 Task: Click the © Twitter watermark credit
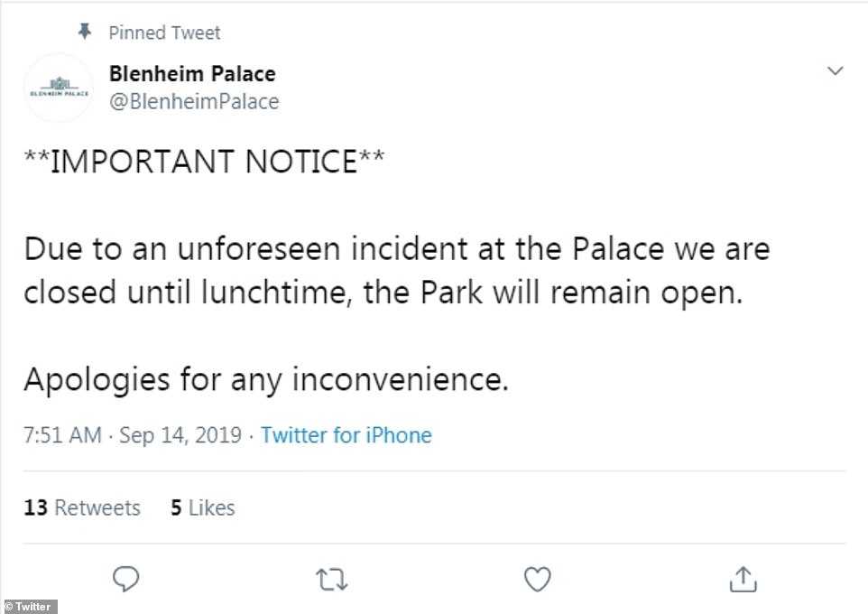(29, 607)
